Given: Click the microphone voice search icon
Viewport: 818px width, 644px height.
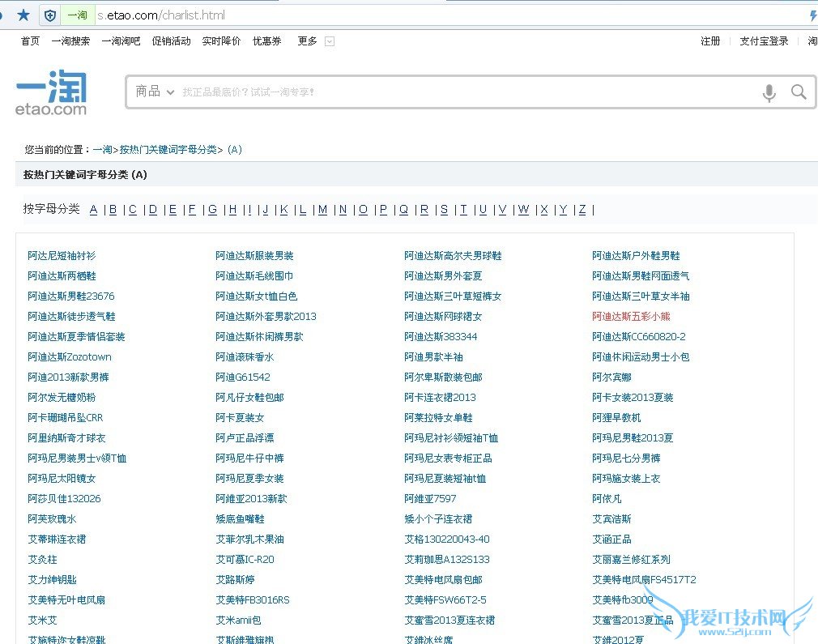Looking at the screenshot, I should click(769, 93).
